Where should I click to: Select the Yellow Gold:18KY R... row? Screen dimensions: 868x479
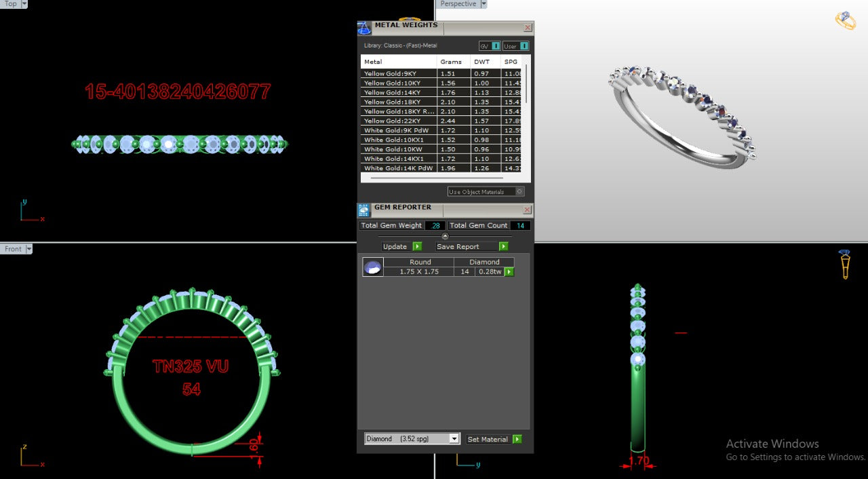(441, 111)
